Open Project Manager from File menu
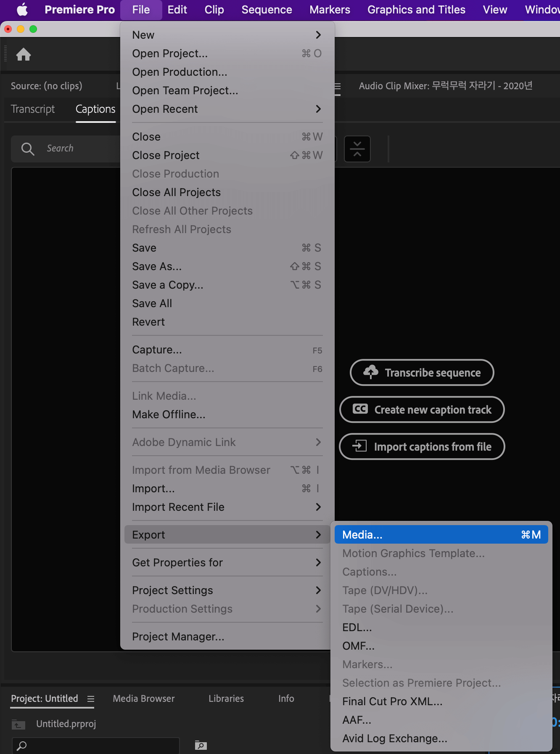 point(227,637)
